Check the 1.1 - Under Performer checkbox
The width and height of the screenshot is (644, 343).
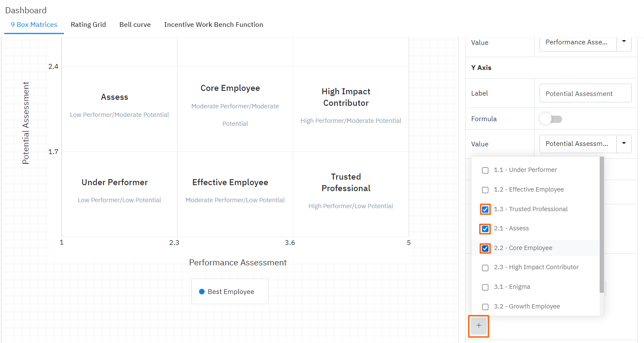click(x=485, y=170)
